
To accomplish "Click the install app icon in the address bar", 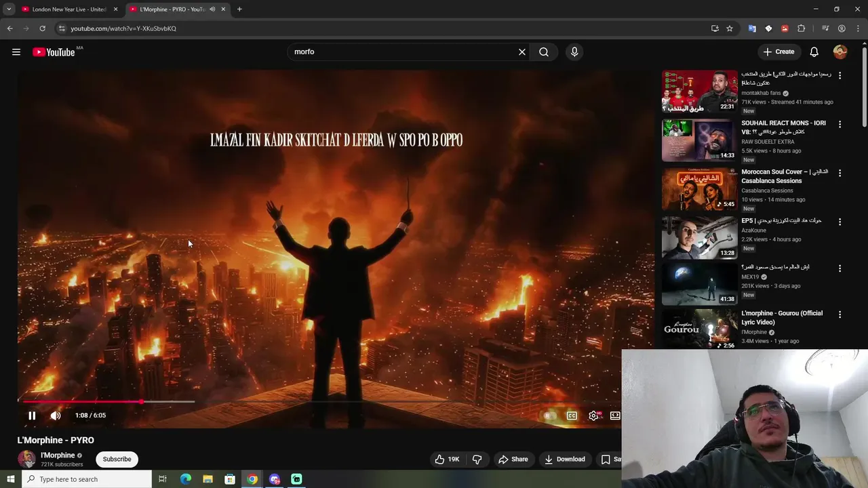I will 715,28.
